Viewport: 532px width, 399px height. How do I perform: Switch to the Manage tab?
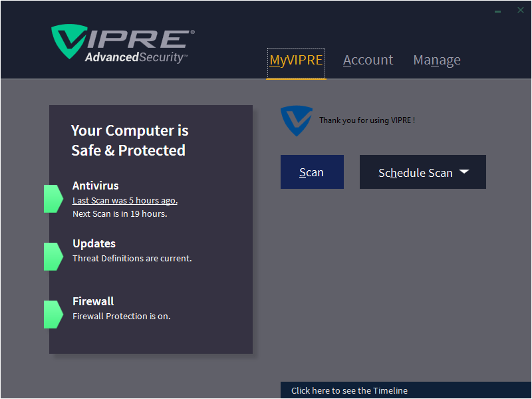[437, 60]
